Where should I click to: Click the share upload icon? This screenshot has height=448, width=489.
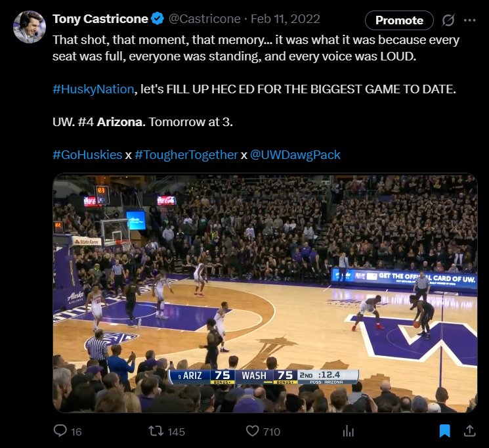tap(470, 431)
